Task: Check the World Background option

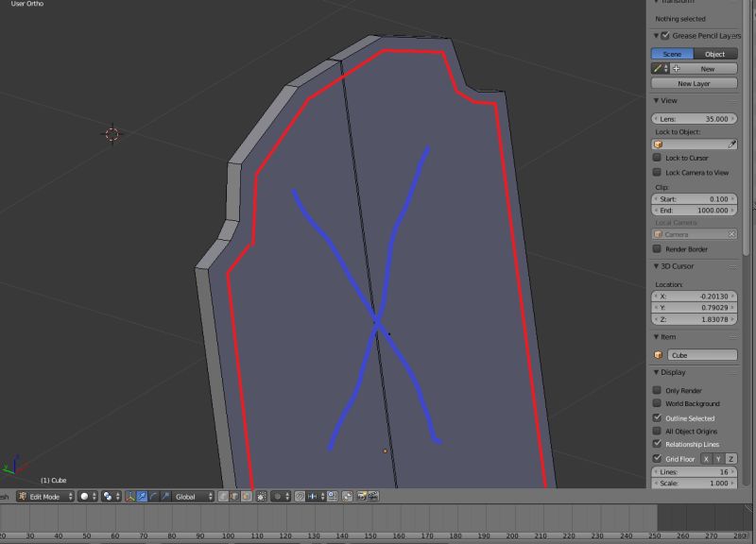Action: 657,404
